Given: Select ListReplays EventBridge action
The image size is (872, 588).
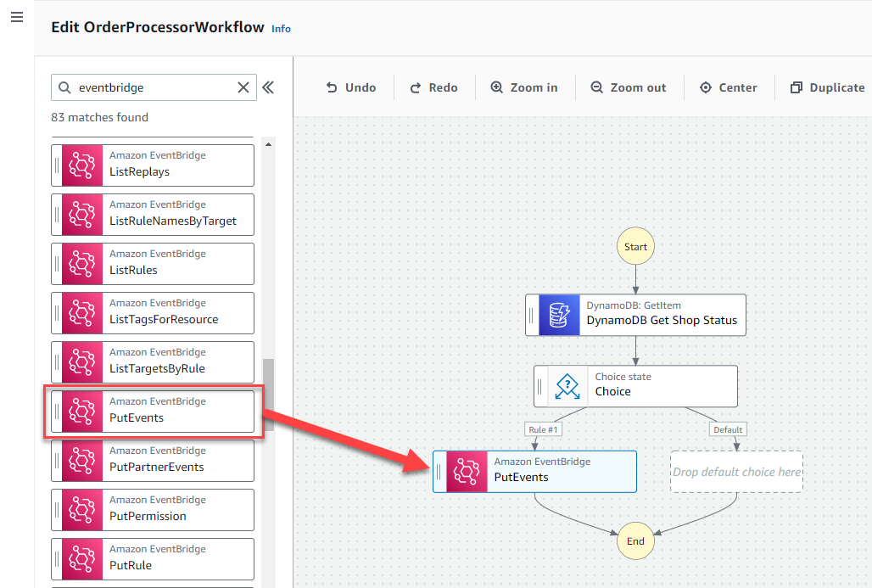Looking at the screenshot, I should tap(153, 165).
